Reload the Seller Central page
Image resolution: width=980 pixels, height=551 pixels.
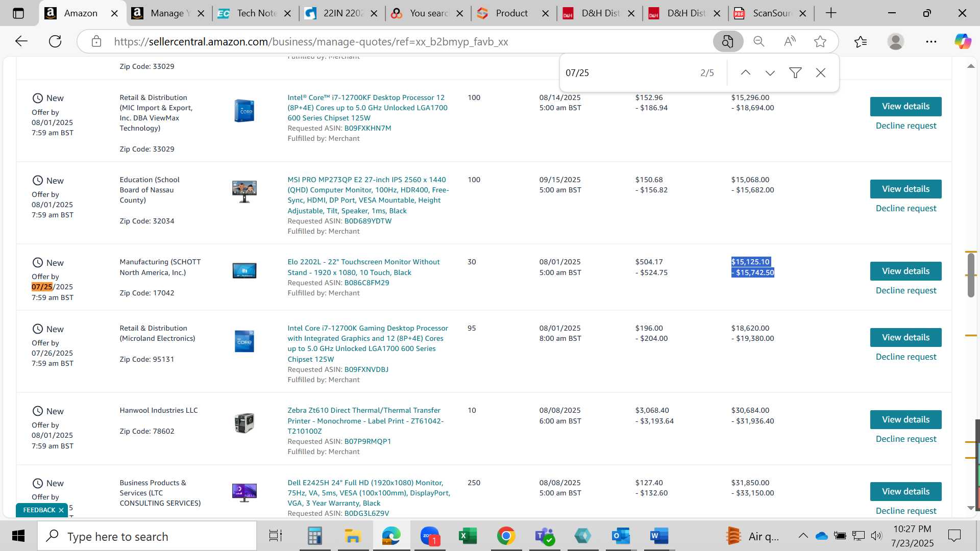click(x=55, y=41)
